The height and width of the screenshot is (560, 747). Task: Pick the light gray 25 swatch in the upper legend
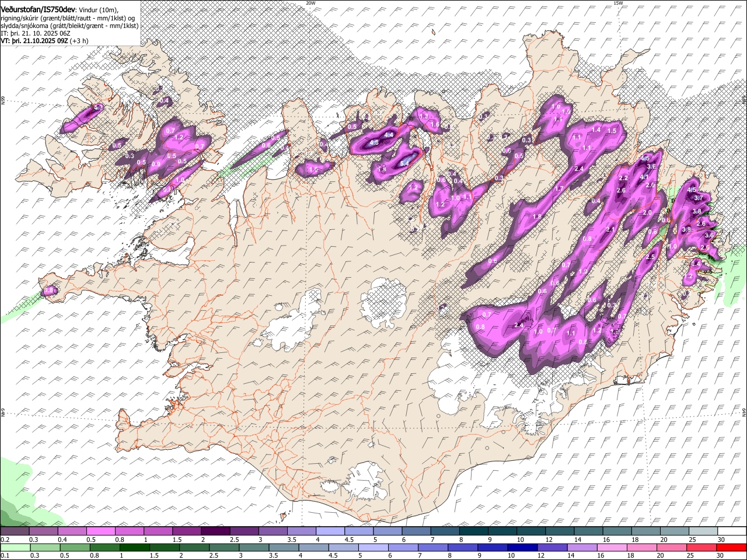click(x=703, y=531)
